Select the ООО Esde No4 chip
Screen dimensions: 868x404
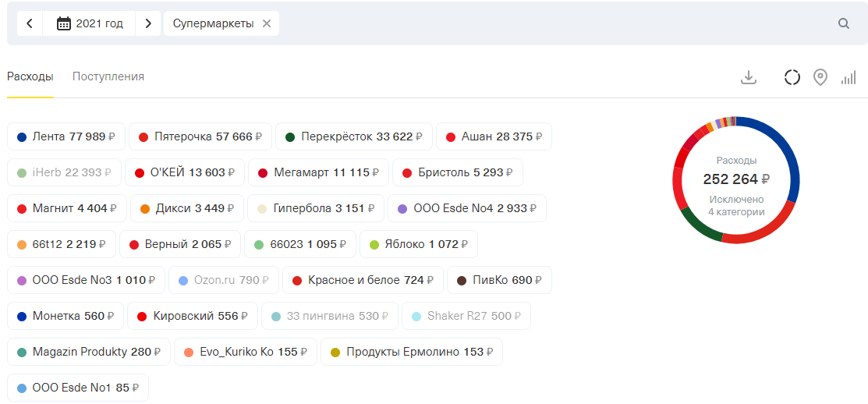(x=466, y=209)
